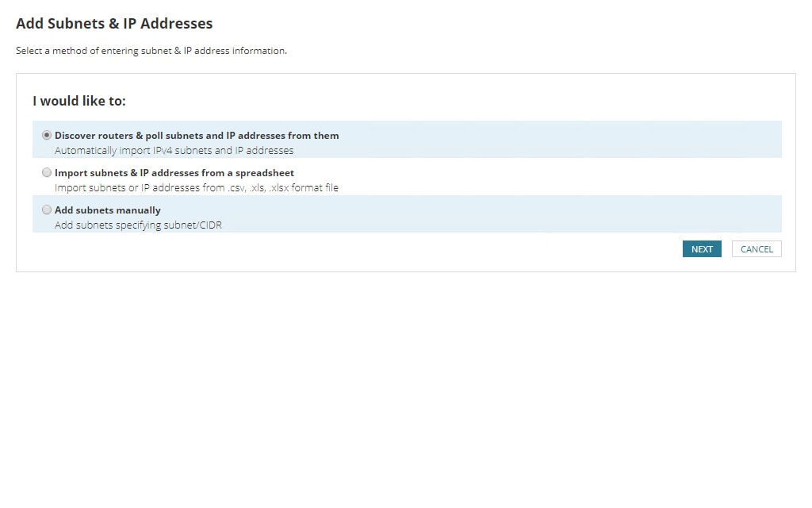Select Import subnets from a spreadsheet option
The width and height of the screenshot is (812, 508).
click(x=47, y=172)
